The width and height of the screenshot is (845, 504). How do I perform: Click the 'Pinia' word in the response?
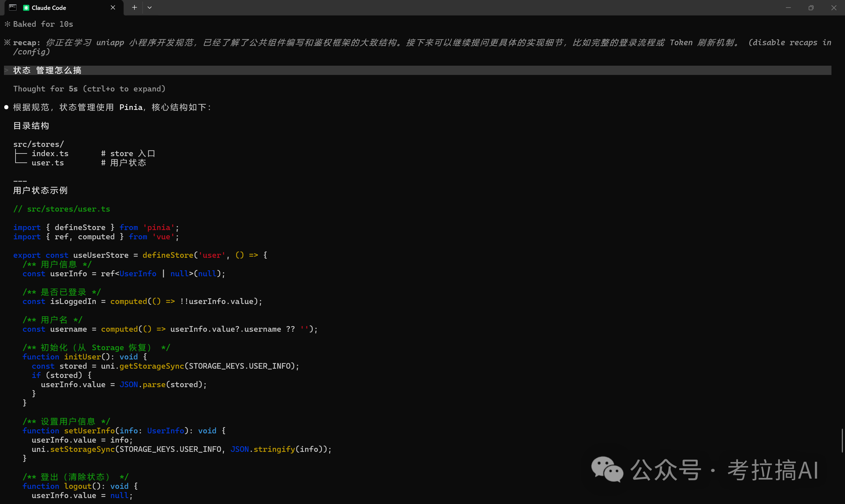131,107
